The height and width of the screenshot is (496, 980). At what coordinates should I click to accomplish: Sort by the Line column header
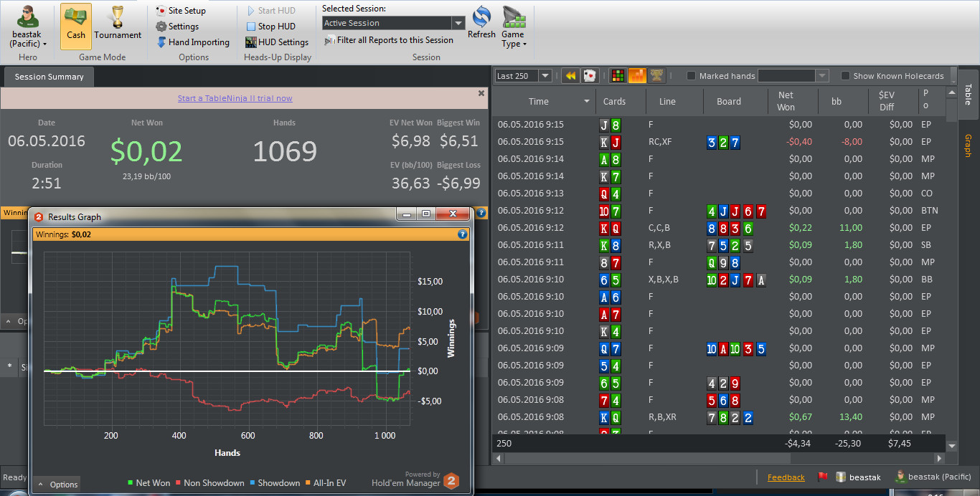pyautogui.click(x=667, y=102)
